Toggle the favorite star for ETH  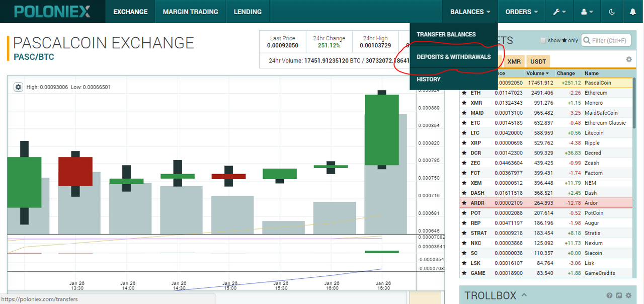click(x=464, y=93)
